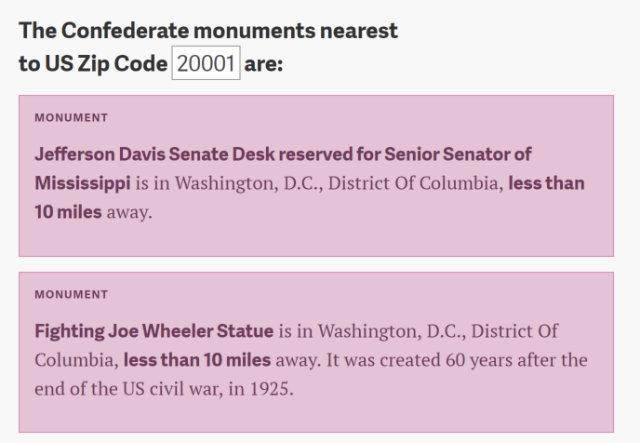Click the 'are:' text after the zip field
640x443 pixels.
pos(264,64)
